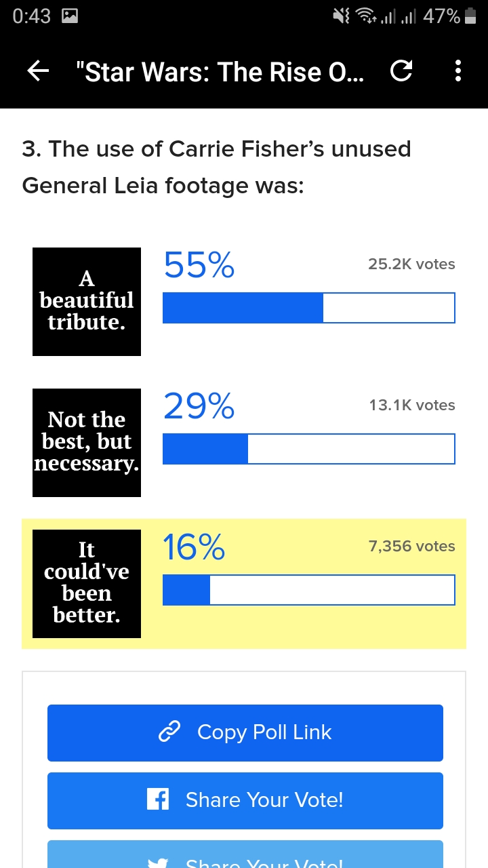
Task: Click the Copy Poll Link button
Action: coord(245,733)
